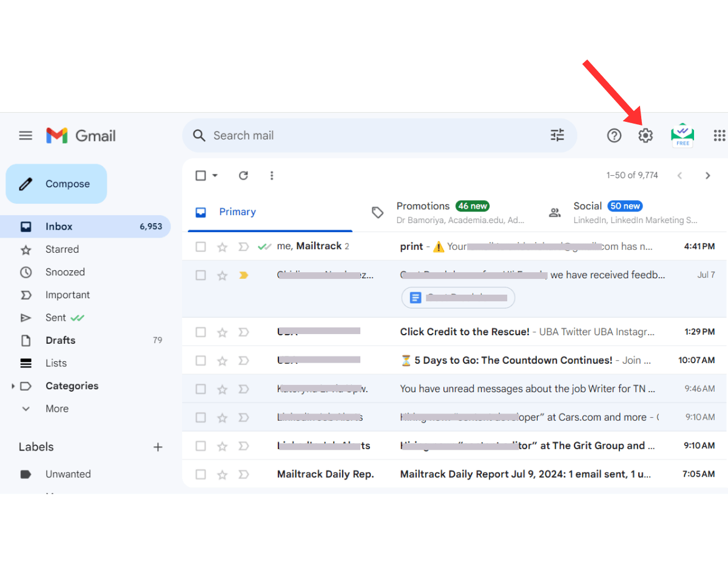This screenshot has width=728, height=582.
Task: Open the 5 Days to Go: The Countdown Continues email
Action: click(x=455, y=361)
